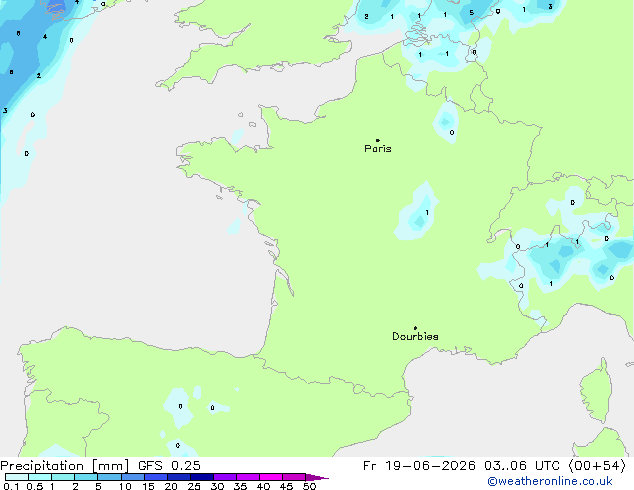The height and width of the screenshot is (490, 634).
Task: Click the 0.5–1 mm legend color swatch
Action: pyautogui.click(x=40, y=477)
